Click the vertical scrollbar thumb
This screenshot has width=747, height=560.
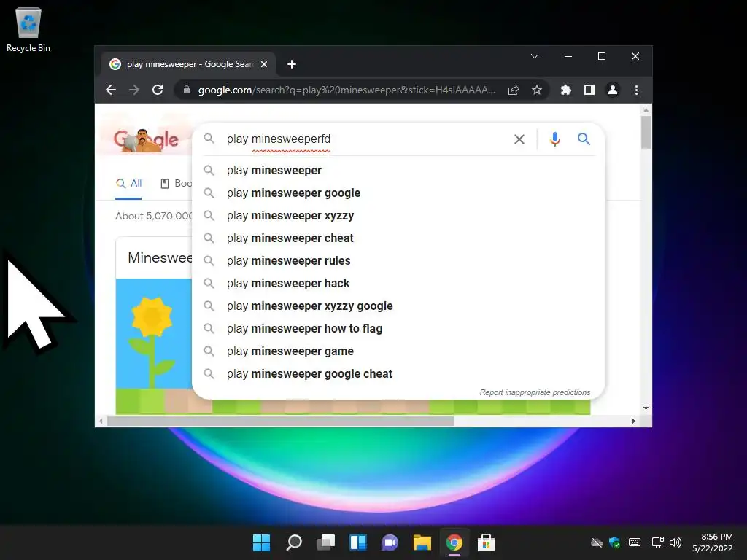(646, 133)
